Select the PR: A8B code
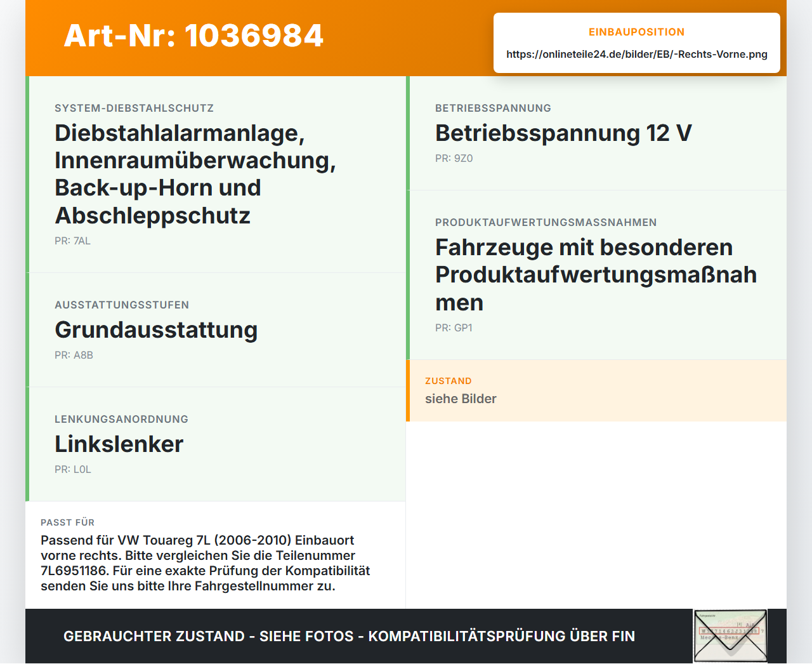 click(74, 355)
